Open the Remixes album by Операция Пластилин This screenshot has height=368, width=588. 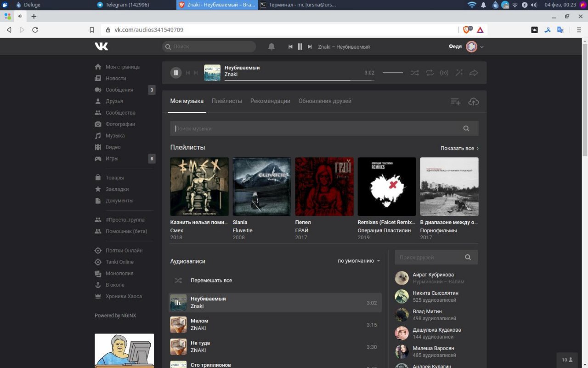pos(387,187)
